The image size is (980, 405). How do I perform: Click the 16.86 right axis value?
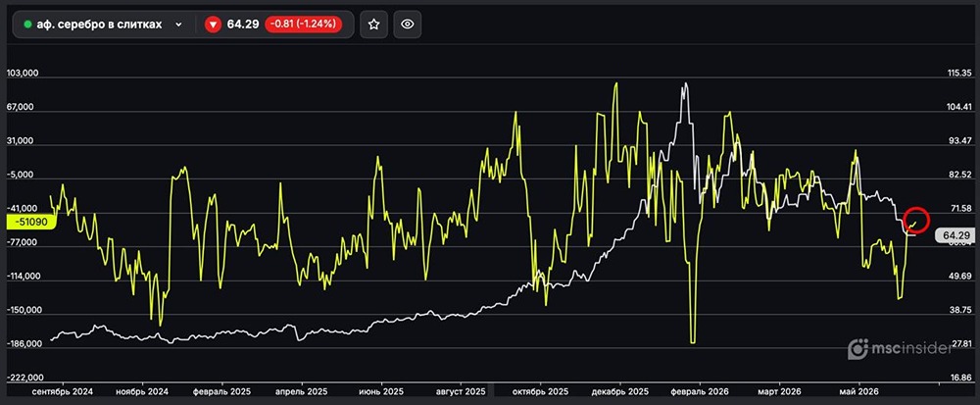click(x=960, y=378)
